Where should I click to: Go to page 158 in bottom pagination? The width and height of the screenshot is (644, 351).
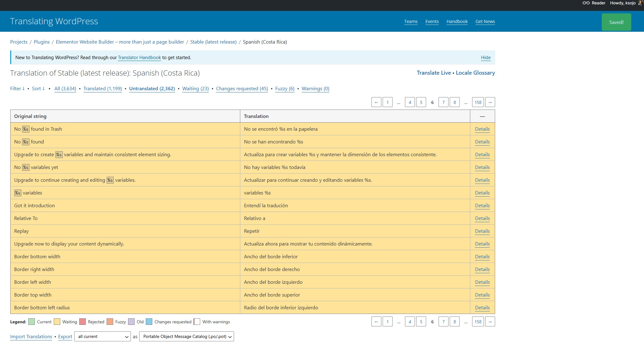[x=478, y=322]
